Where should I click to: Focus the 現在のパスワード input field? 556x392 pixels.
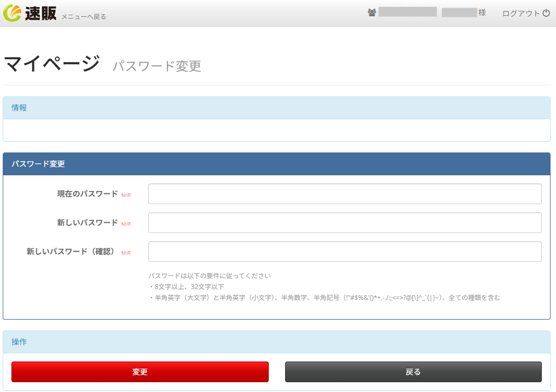click(345, 194)
